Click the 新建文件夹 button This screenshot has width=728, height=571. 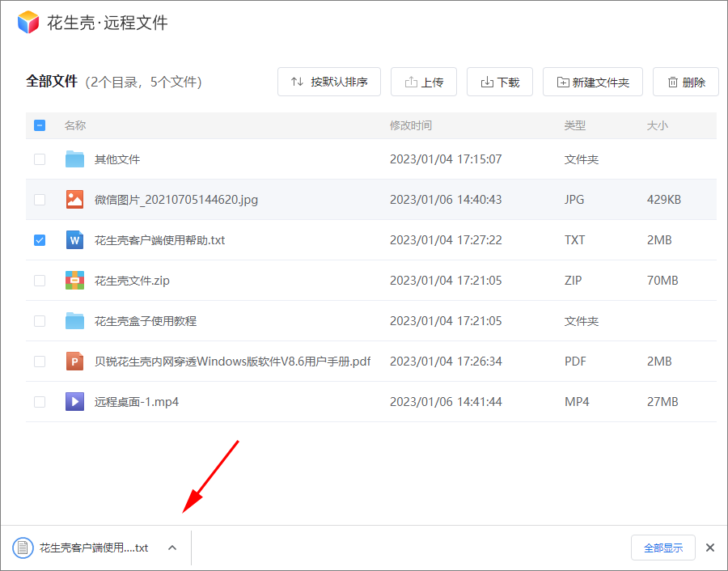pyautogui.click(x=593, y=82)
